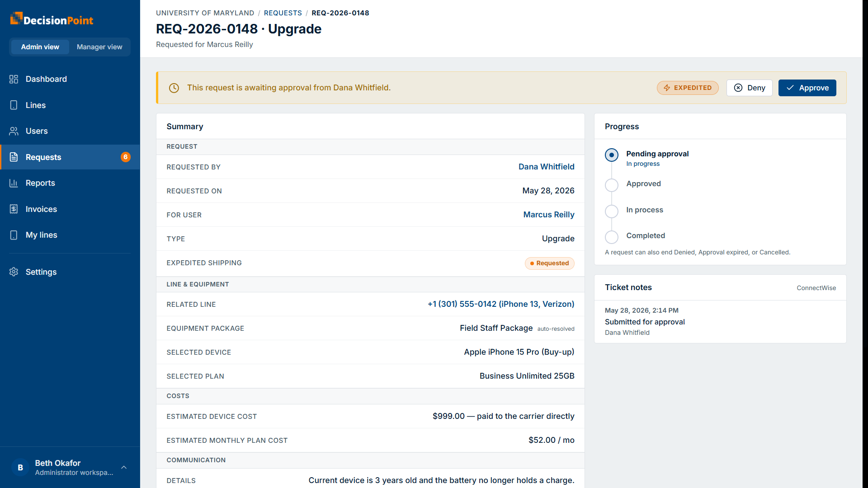Click the Users people icon
Screen dimensions: 868x488
(14, 131)
